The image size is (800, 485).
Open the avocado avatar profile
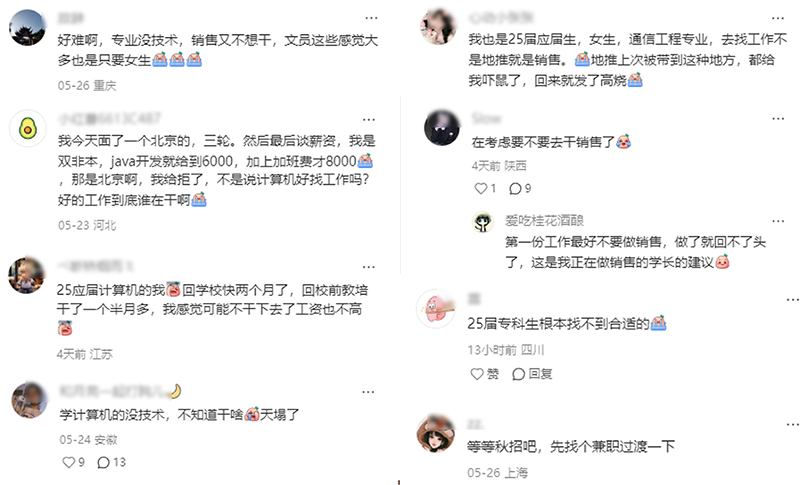28,129
